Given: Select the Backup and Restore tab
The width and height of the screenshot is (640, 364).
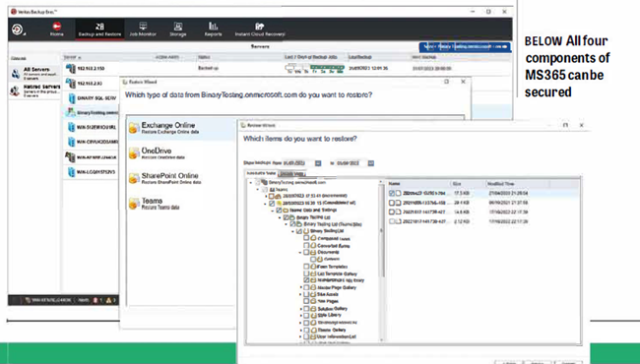Looking at the screenshot, I should [x=100, y=30].
